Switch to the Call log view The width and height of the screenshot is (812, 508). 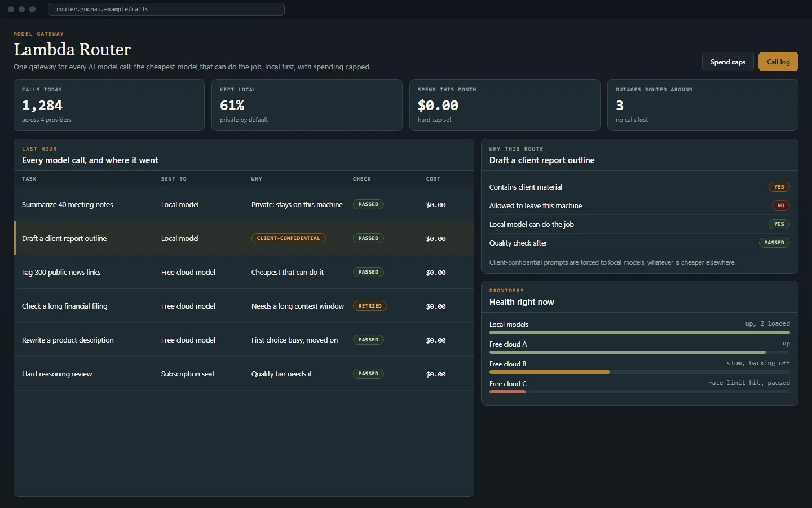coord(778,62)
